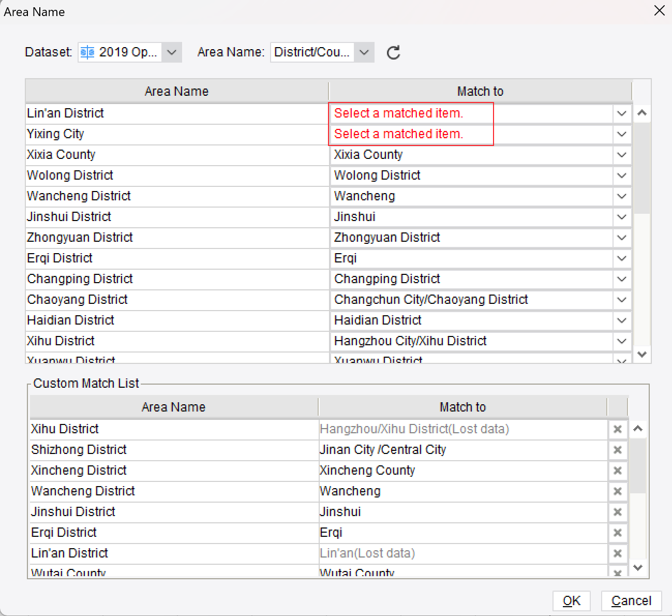Screen dimensions: 672x616
Task: Expand Match to dropdown for Yixing City
Action: (621, 134)
